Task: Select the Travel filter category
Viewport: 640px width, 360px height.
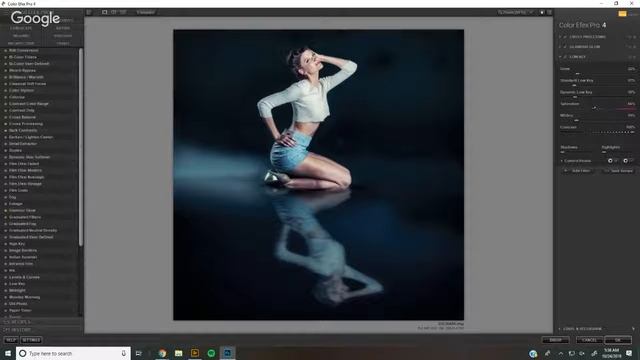Action: (63, 43)
